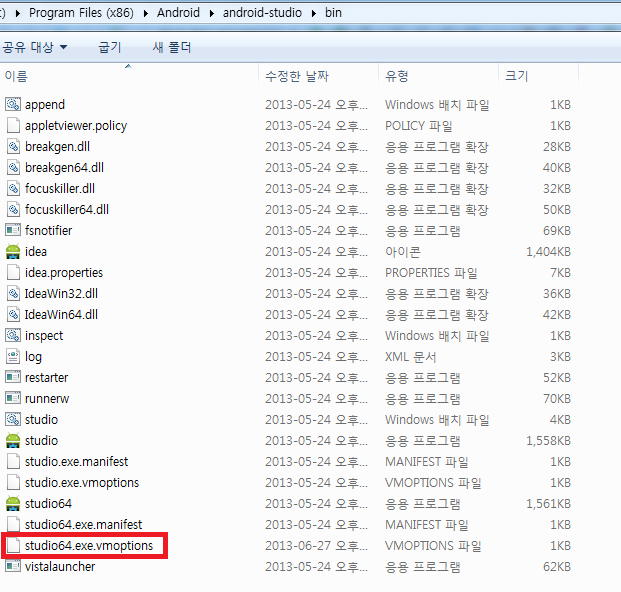Image resolution: width=621 pixels, height=592 pixels.
Task: Go to Android folder in address bar
Action: click(x=178, y=13)
